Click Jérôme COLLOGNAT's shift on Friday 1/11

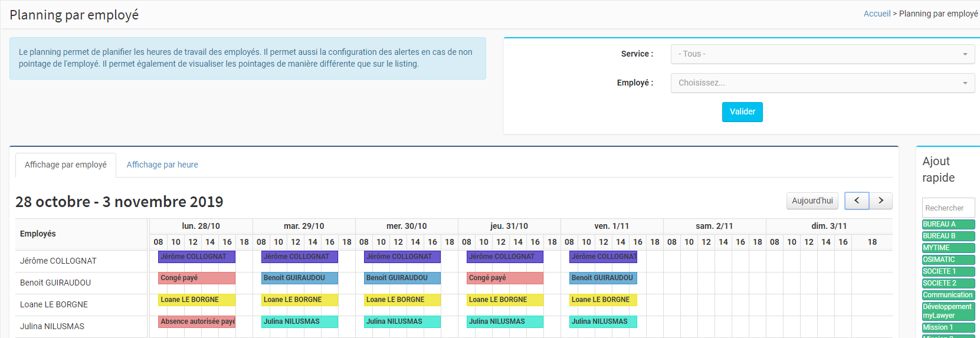click(x=603, y=257)
